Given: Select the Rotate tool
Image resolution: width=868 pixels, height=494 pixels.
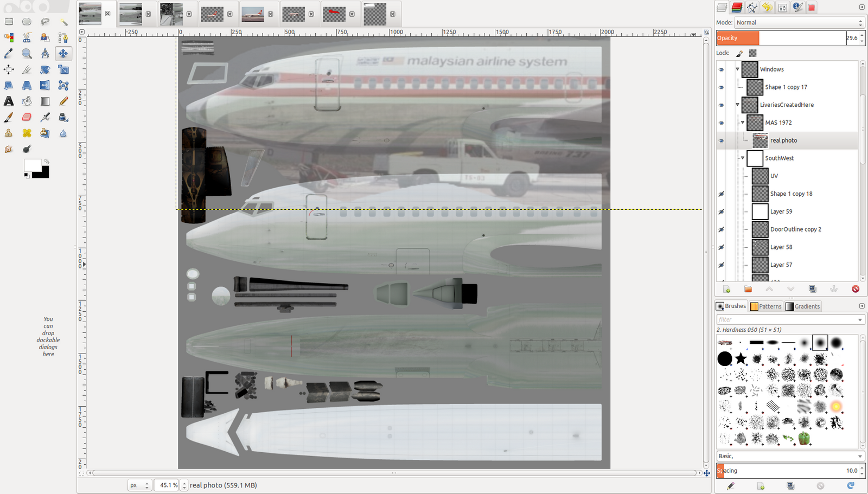Looking at the screenshot, I should (45, 69).
